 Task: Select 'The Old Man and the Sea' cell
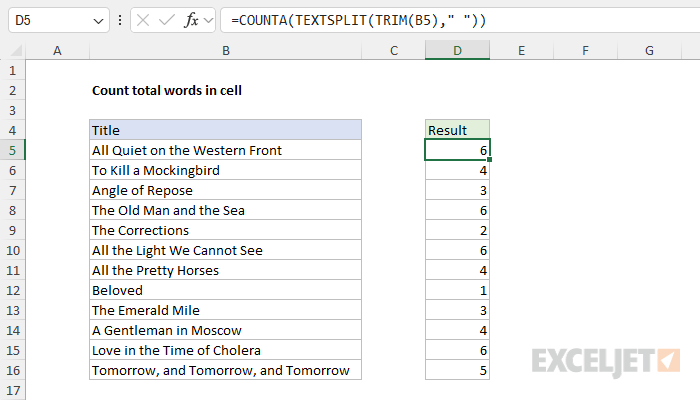tap(225, 210)
